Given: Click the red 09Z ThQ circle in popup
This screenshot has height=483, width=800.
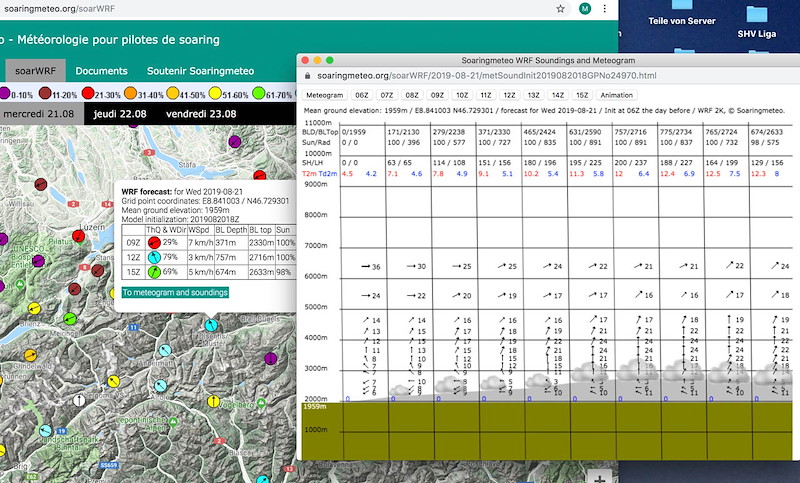Looking at the screenshot, I should [154, 243].
